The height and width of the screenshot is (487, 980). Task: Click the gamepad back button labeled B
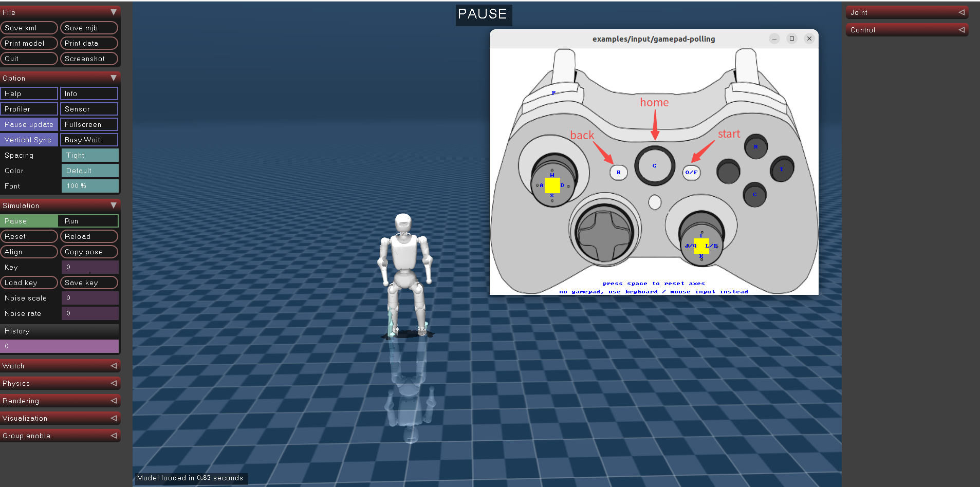coord(618,172)
